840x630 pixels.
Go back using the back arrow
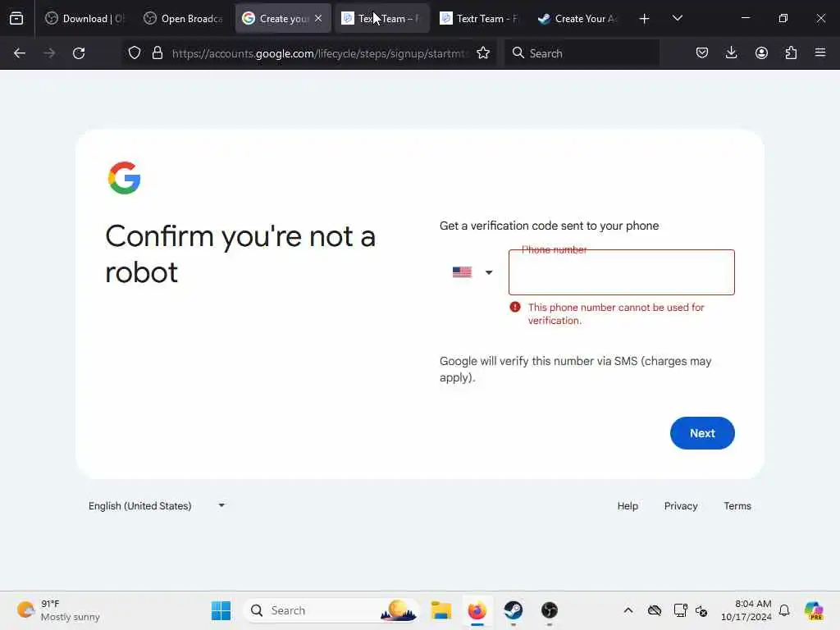20,53
